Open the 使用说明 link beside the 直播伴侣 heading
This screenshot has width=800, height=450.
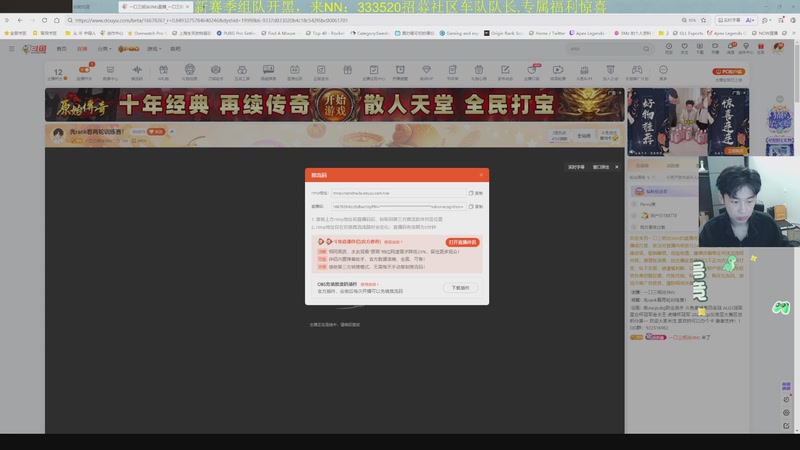tap(392, 242)
